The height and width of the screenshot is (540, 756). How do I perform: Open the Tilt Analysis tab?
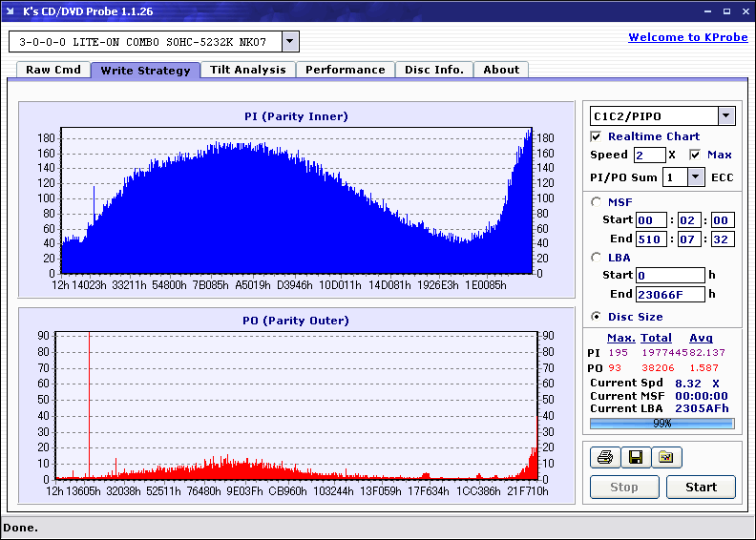click(x=247, y=70)
